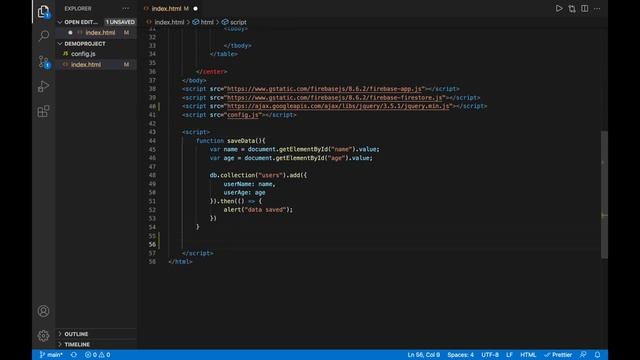The image size is (640, 360).
Task: Run the file with the play icon
Action: (x=559, y=8)
